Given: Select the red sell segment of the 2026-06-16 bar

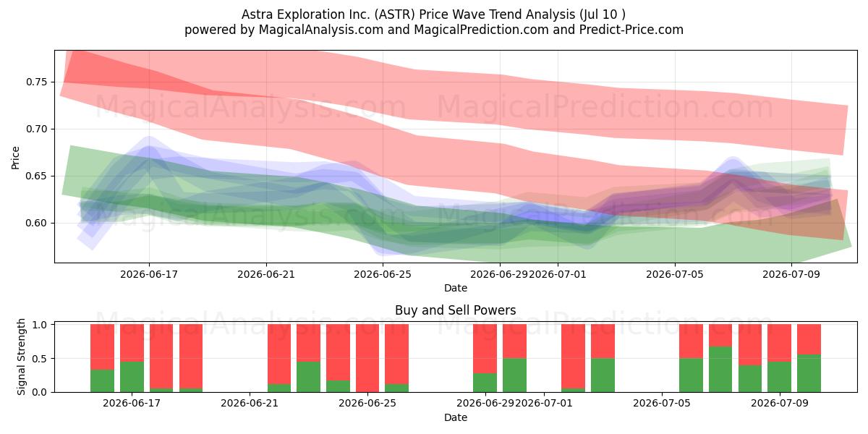Looking at the screenshot, I should pos(103,347).
